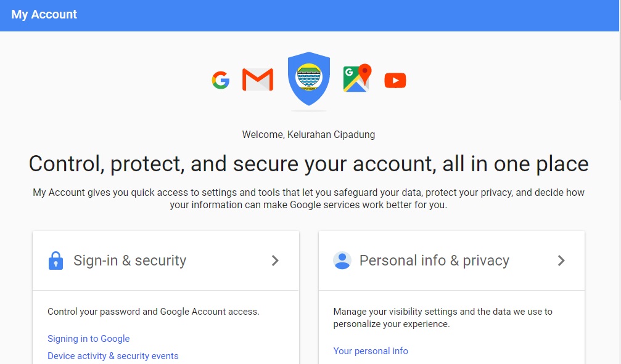Click the blue padlock Sign-in & security icon
Image resolution: width=621 pixels, height=364 pixels.
56,261
